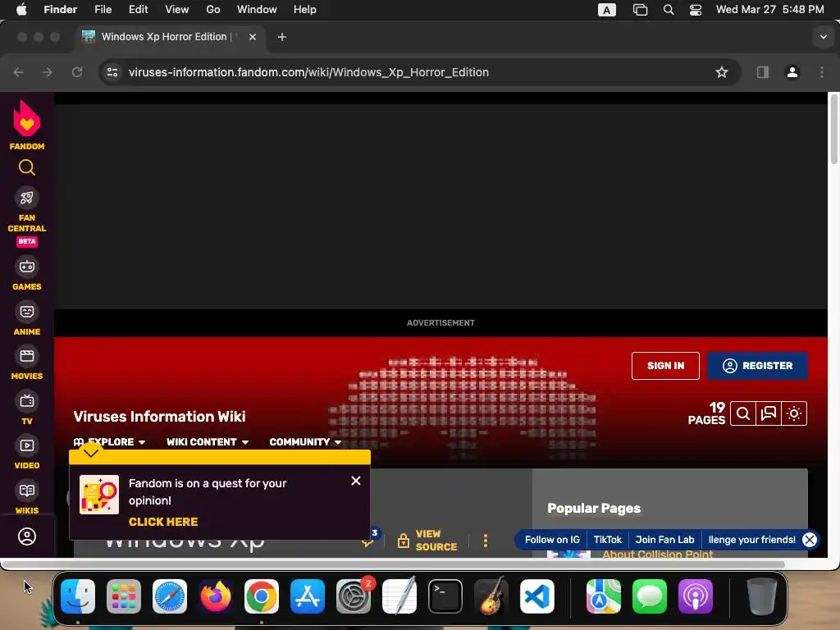Click the wiki search icon beside 19 Pages
The width and height of the screenshot is (840, 630).
(743, 413)
